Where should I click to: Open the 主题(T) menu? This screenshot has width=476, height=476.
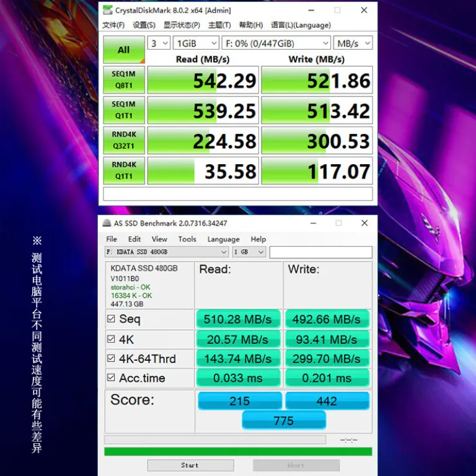219,25
